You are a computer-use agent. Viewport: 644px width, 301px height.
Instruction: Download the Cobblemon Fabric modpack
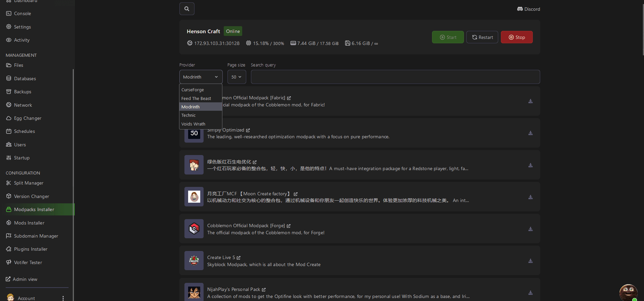(x=530, y=101)
